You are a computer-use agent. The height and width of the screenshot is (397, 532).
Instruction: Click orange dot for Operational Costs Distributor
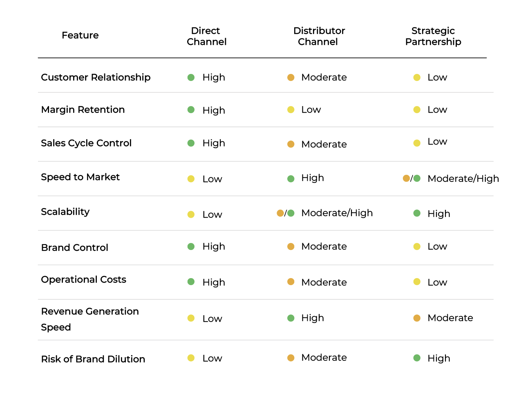click(291, 281)
